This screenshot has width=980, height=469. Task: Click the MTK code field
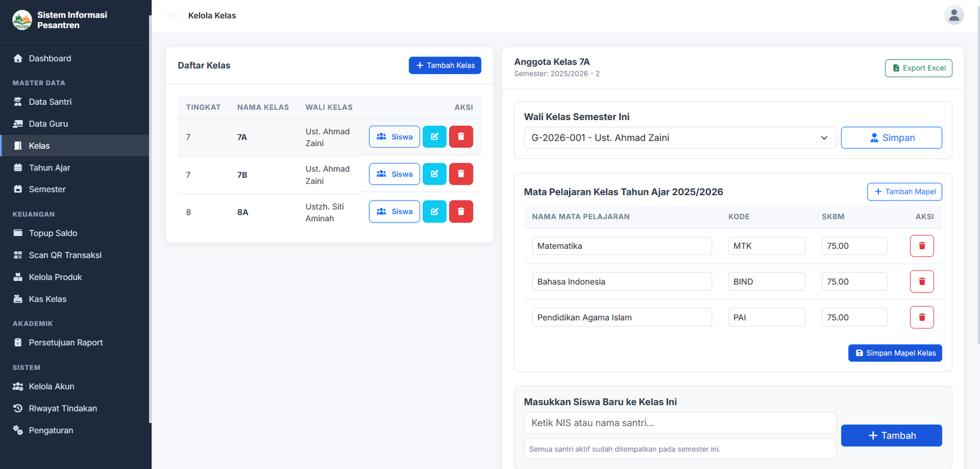point(767,246)
